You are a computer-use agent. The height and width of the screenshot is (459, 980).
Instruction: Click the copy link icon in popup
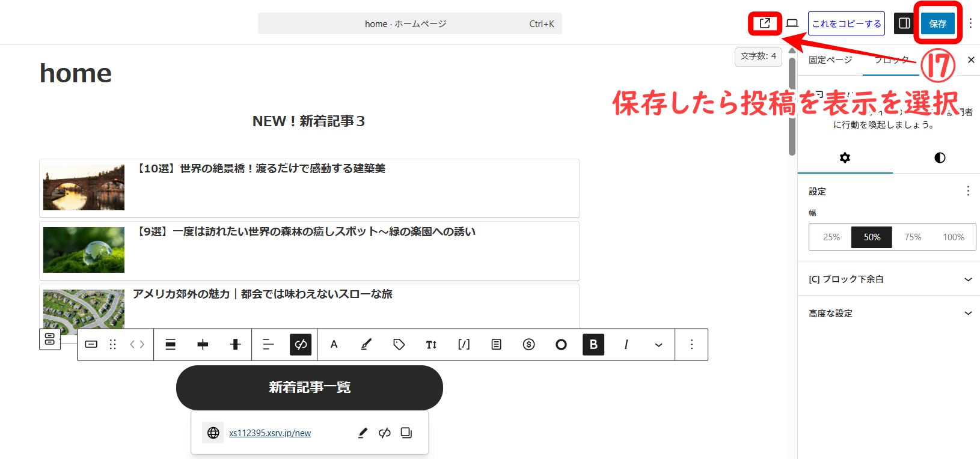pyautogui.click(x=406, y=433)
